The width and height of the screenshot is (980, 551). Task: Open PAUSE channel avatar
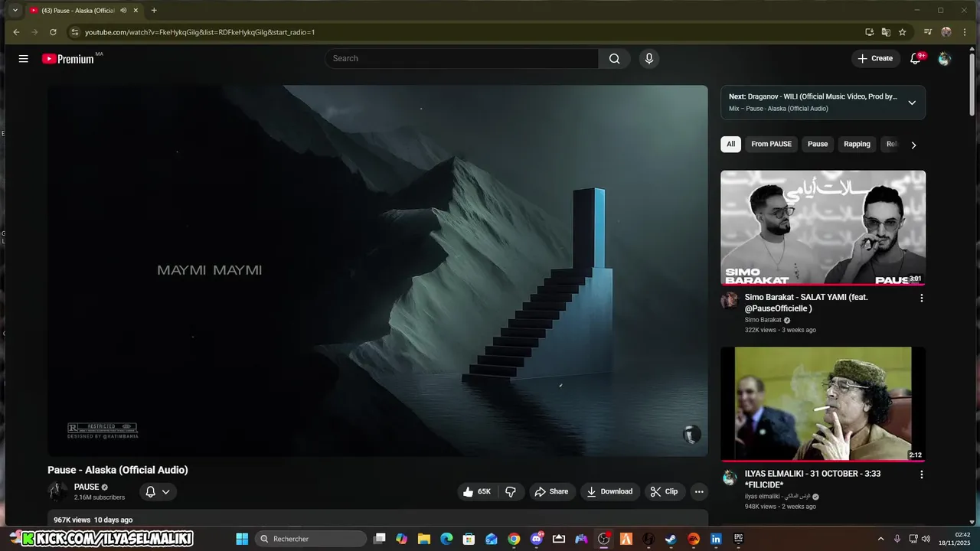tap(57, 491)
